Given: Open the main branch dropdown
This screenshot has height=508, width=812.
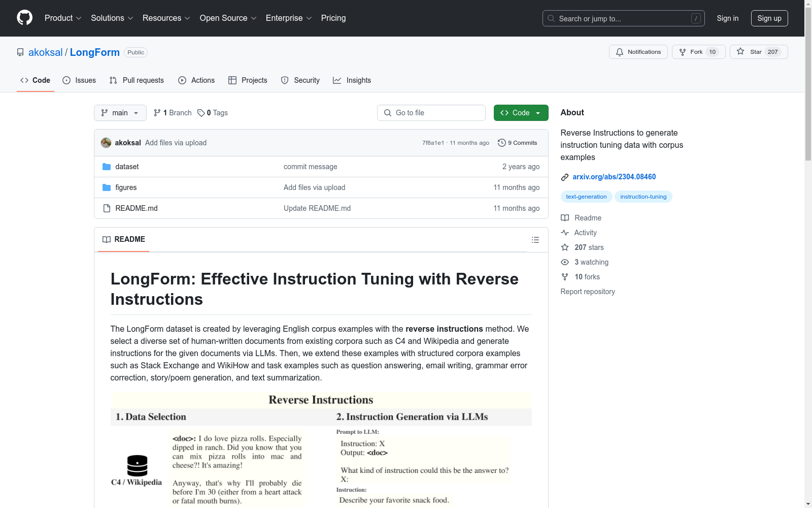Looking at the screenshot, I should coord(120,113).
